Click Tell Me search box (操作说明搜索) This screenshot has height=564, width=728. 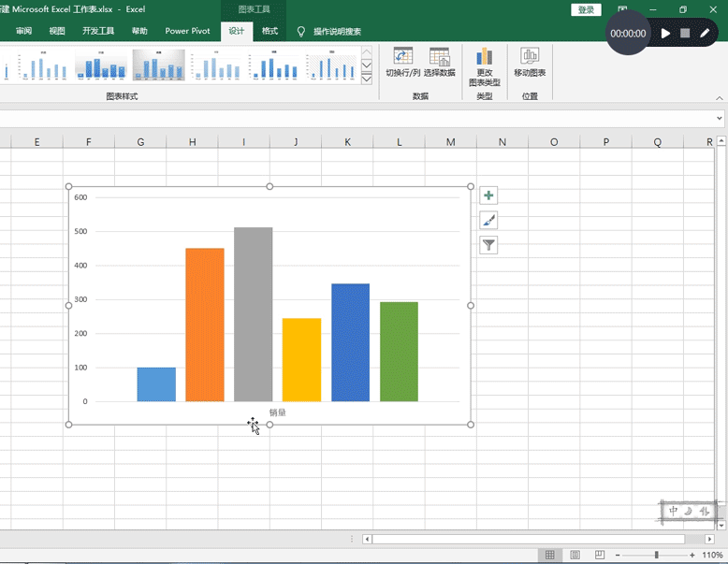[x=337, y=32]
